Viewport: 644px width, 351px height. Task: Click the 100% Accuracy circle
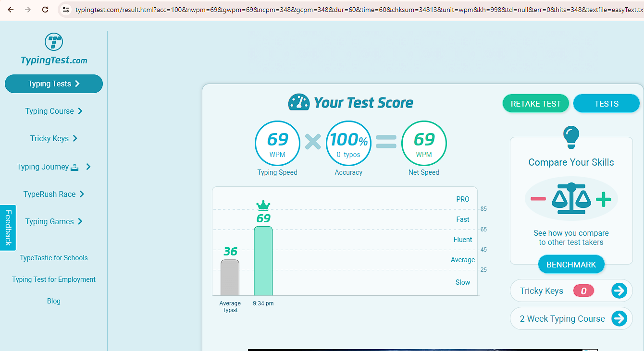[x=348, y=143]
